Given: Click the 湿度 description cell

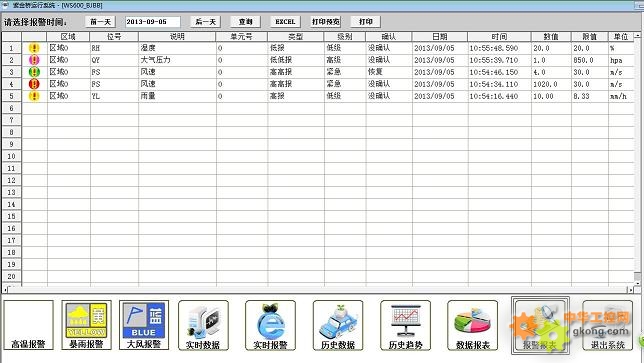Looking at the screenshot, I should [177, 48].
